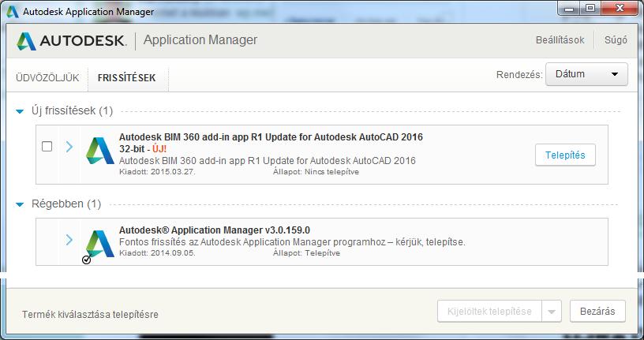644x340 pixels.
Task: Open the Rendezés Dátum sort dropdown
Action: (x=586, y=74)
